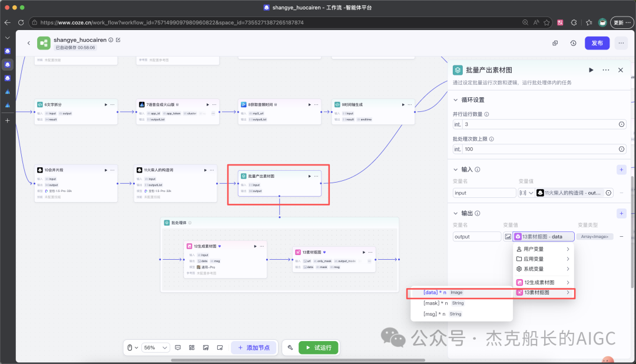
Task: Run the 批量产出素材图 panel play icon
Action: [x=591, y=70]
